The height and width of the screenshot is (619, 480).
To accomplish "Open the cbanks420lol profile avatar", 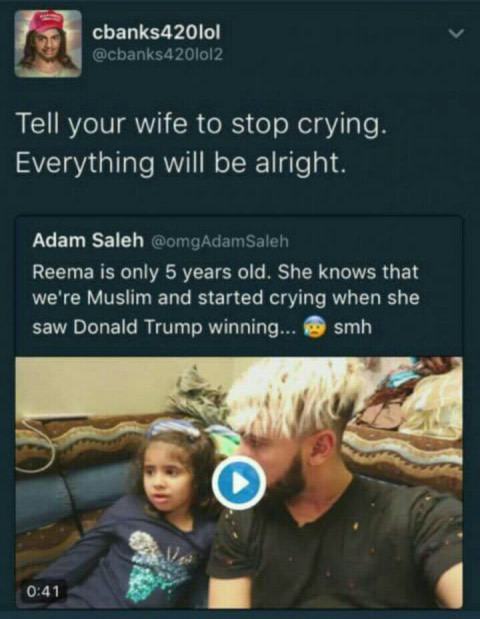I will coord(48,43).
